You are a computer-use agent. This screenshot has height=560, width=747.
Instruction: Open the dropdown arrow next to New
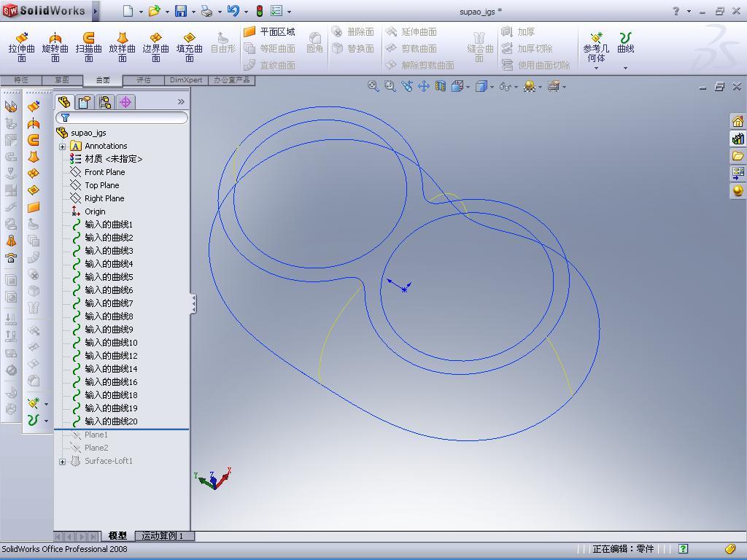(x=141, y=12)
